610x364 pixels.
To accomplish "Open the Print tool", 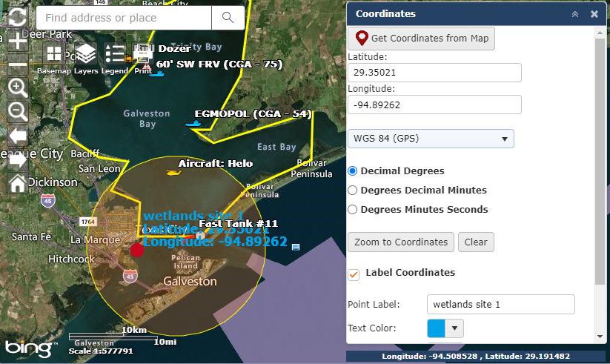I will (x=143, y=53).
